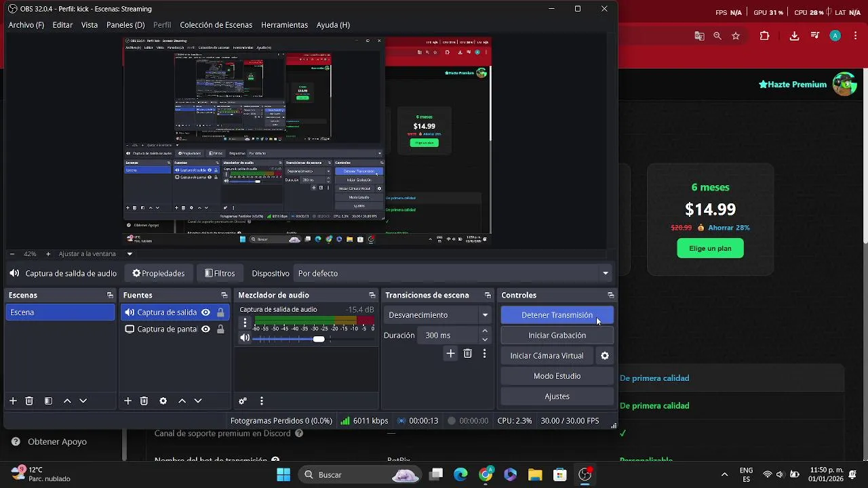Open Herramientas menu

[x=284, y=25]
